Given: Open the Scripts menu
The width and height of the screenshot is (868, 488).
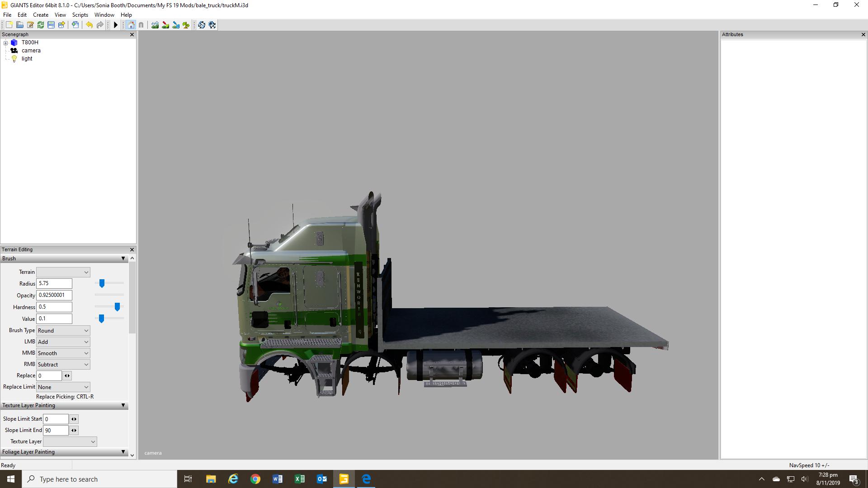Looking at the screenshot, I should (80, 15).
